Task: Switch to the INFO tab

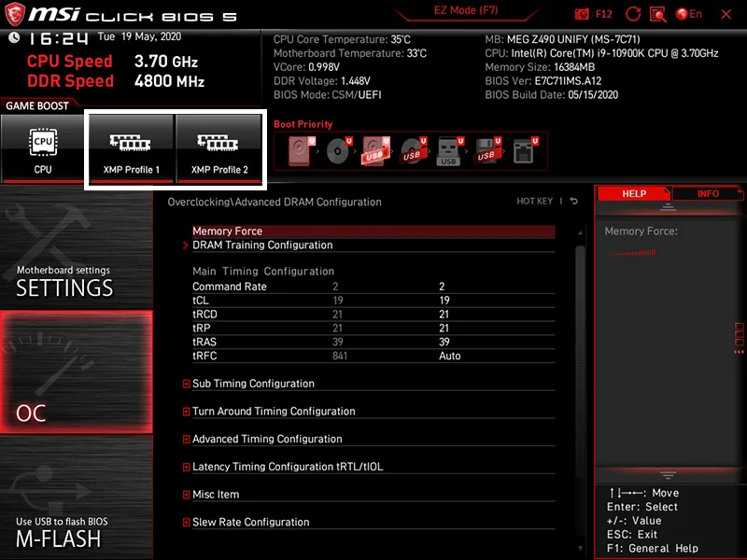Action: (x=708, y=193)
